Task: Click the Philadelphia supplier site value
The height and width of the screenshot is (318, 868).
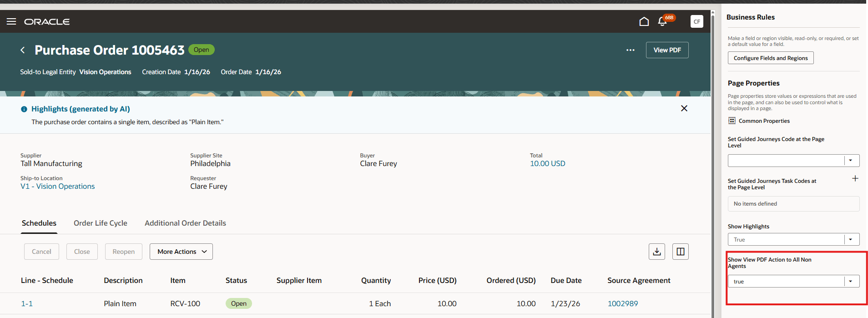Action: coord(210,163)
